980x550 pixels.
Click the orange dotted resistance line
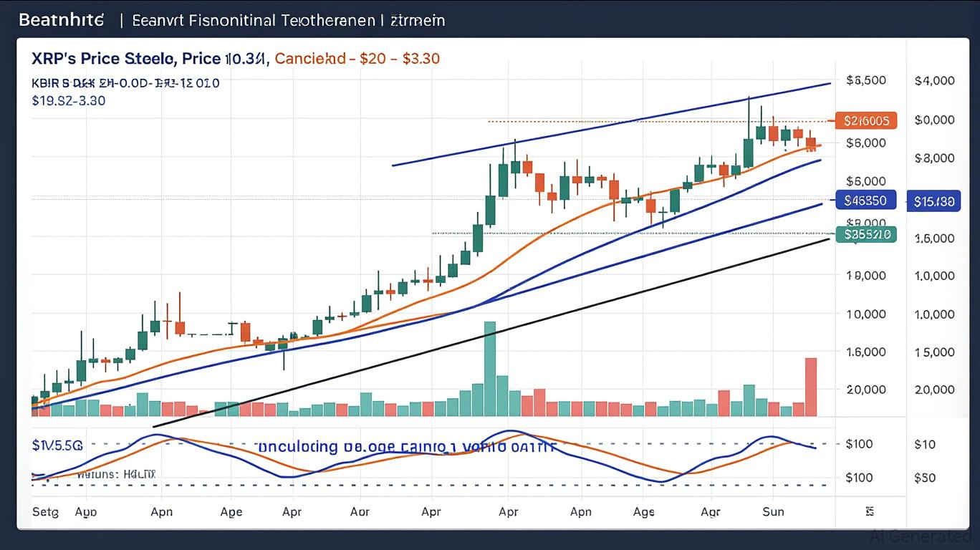[645, 121]
